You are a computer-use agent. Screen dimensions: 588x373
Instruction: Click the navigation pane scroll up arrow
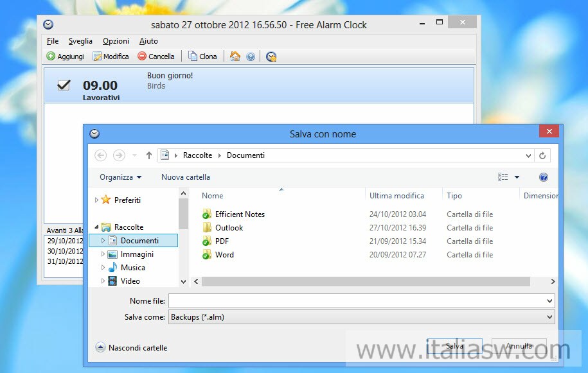(183, 194)
